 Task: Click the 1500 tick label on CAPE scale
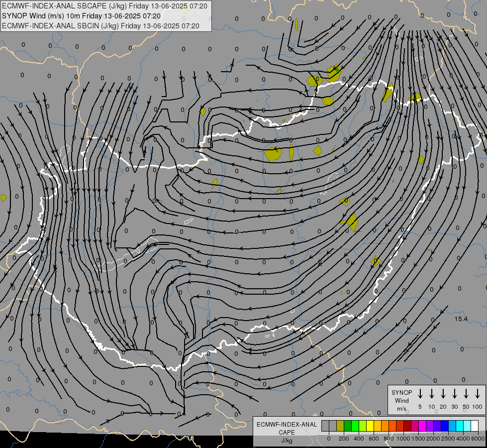pos(418,439)
